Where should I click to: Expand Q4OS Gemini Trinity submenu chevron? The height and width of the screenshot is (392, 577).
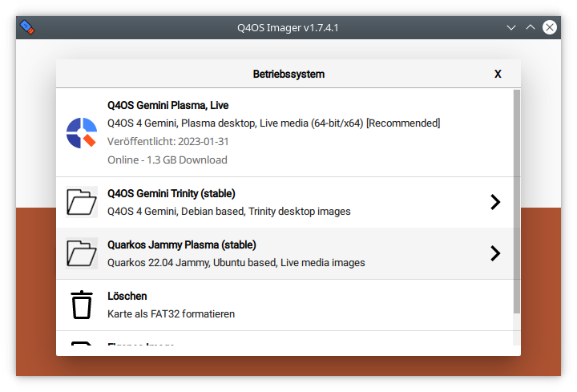(x=495, y=202)
